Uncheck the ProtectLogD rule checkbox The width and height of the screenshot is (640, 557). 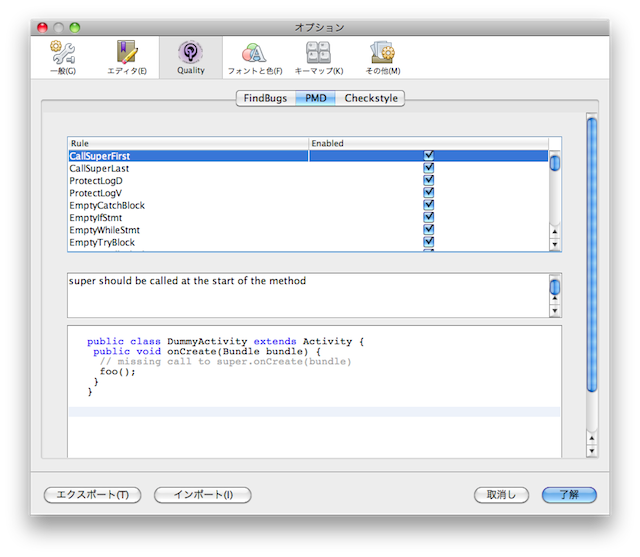coord(429,181)
